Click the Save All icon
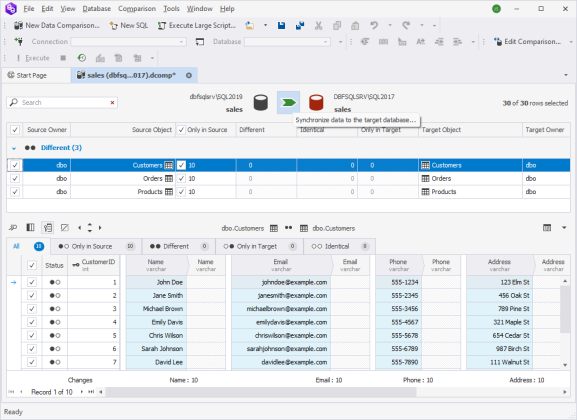 (x=300, y=25)
